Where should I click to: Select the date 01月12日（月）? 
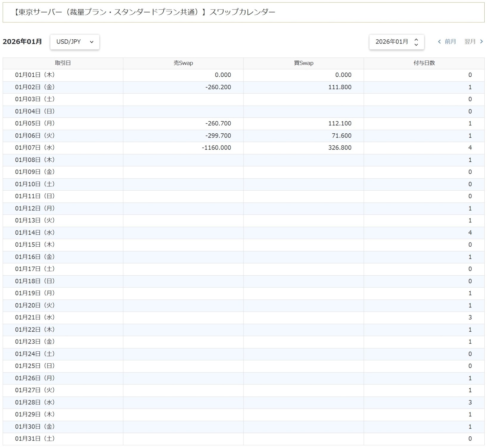tap(35, 208)
